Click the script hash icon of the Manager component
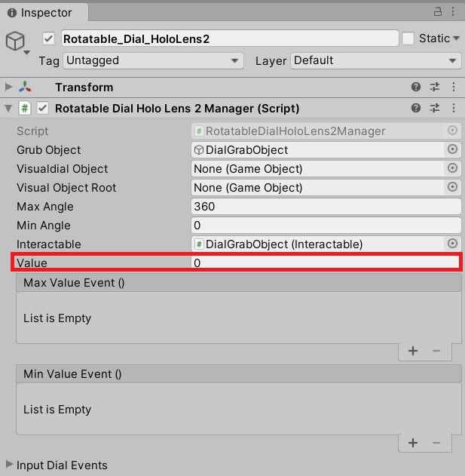The height and width of the screenshot is (476, 465). click(x=25, y=109)
